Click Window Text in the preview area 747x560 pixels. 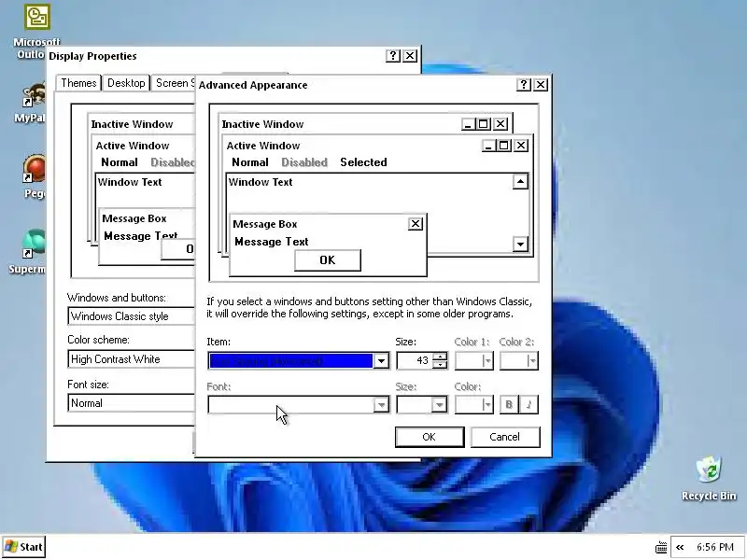[261, 182]
